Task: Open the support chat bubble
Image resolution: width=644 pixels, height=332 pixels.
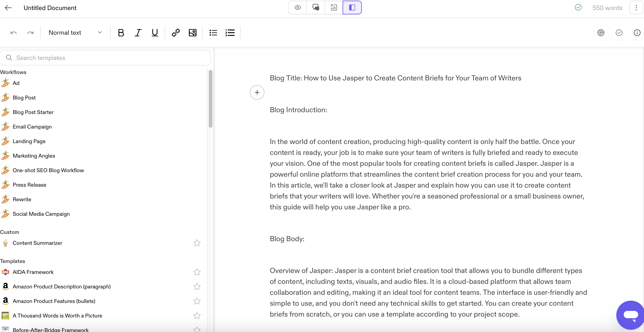Action: pos(631,315)
